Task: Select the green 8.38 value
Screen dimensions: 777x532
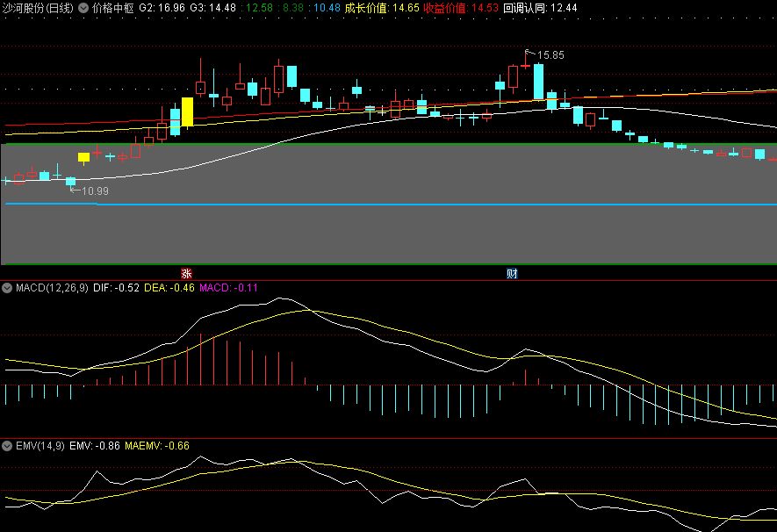Action: [x=291, y=8]
